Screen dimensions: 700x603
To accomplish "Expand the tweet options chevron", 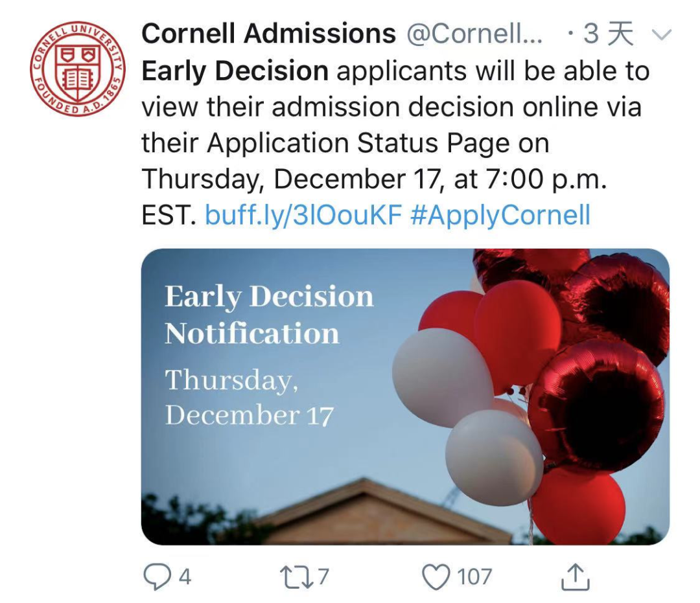I will (x=662, y=34).
